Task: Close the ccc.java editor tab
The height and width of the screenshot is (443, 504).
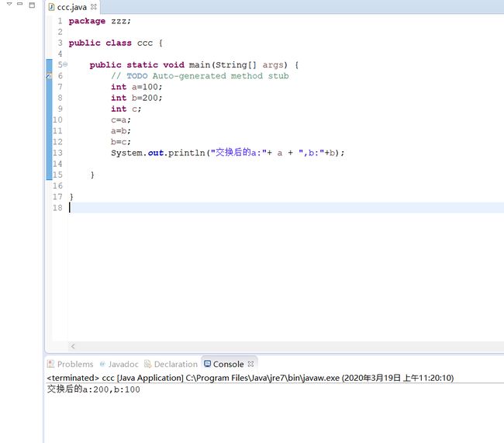Action: click(94, 6)
